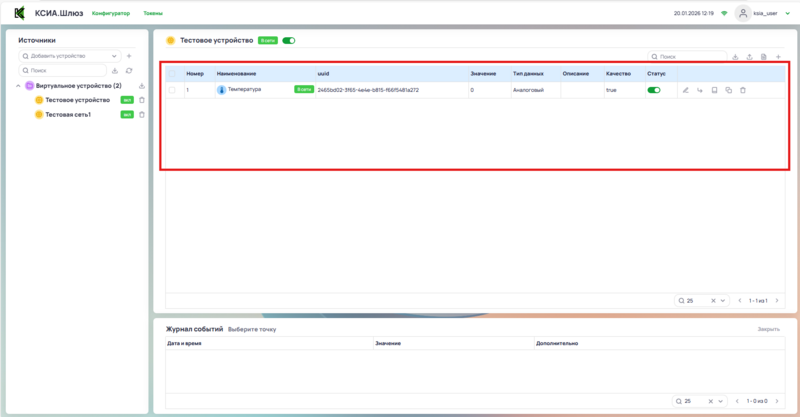This screenshot has width=800, height=417.
Task: Delete Тестовая сеть1 using its trash icon
Action: (x=142, y=115)
